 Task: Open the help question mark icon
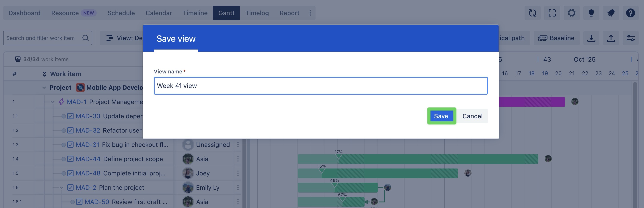tap(630, 13)
